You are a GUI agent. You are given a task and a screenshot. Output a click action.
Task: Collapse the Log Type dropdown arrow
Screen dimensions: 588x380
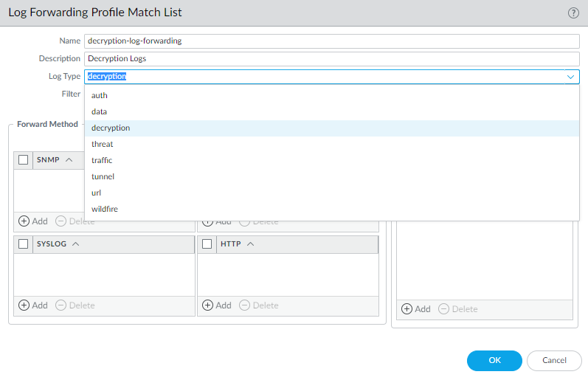pyautogui.click(x=570, y=76)
